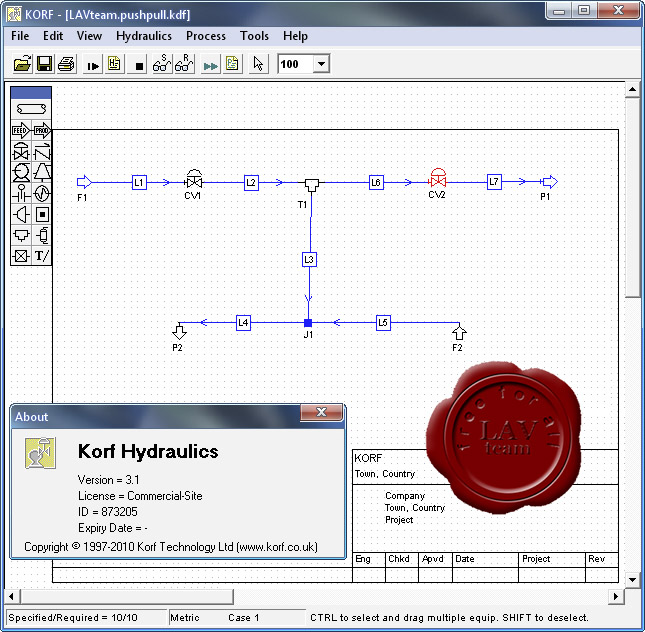Select tee T1 on the diagram

[x=311, y=185]
